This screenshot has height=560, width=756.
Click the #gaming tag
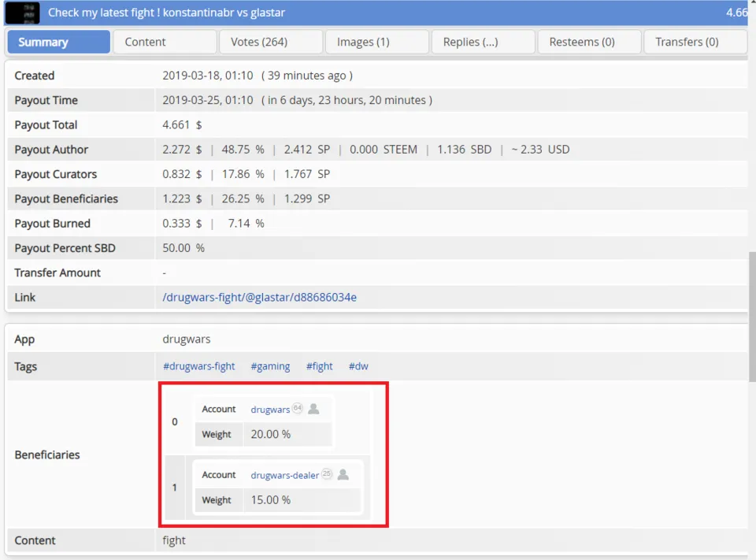(x=270, y=366)
